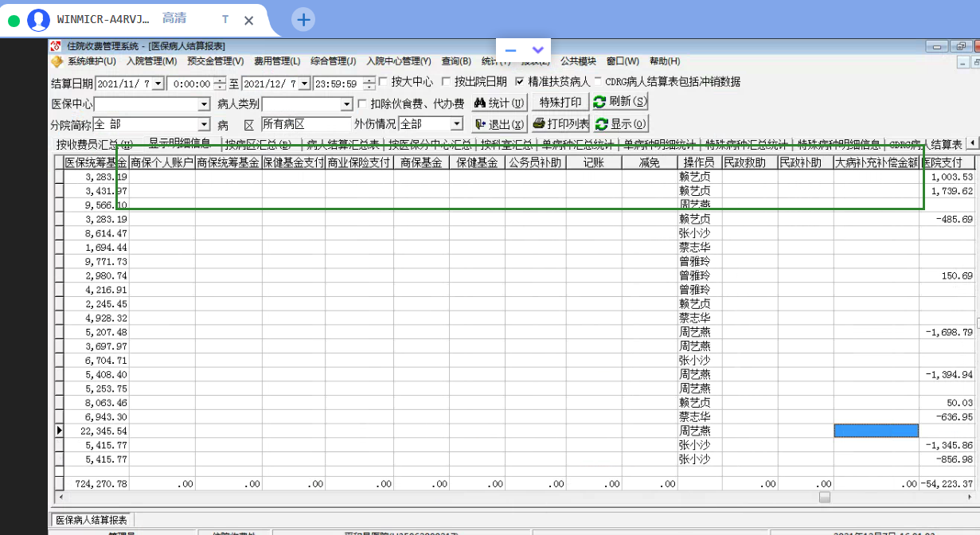Click the 特殊打印 button
Screen dimensions: 980x535
click(560, 102)
